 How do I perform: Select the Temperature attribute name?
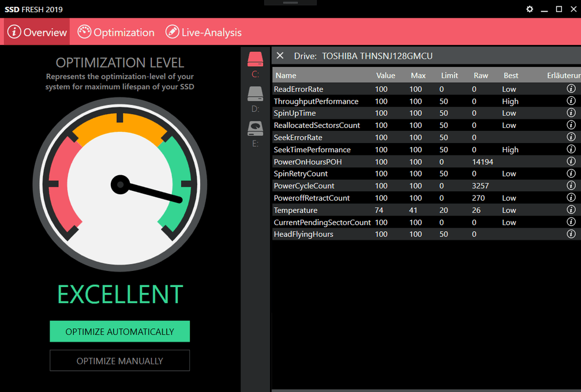point(295,210)
